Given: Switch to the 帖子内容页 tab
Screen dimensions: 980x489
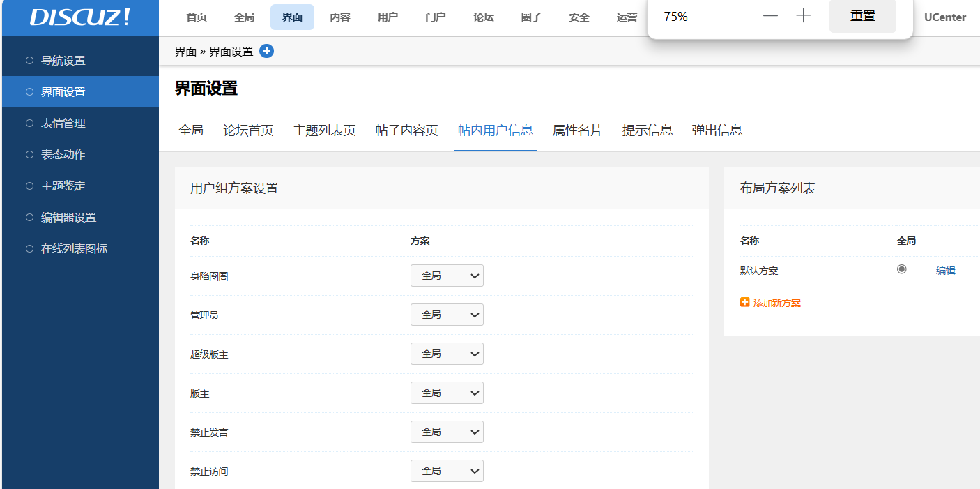Looking at the screenshot, I should click(406, 130).
